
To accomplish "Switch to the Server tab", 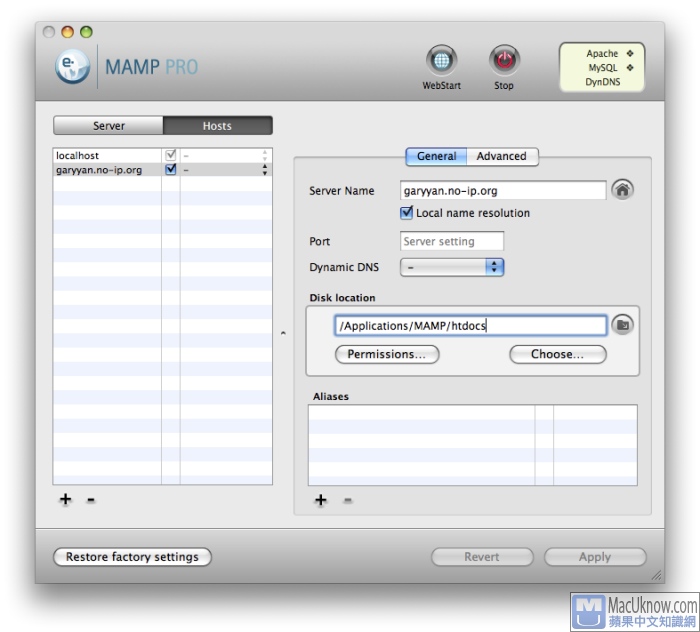I will click(x=109, y=126).
